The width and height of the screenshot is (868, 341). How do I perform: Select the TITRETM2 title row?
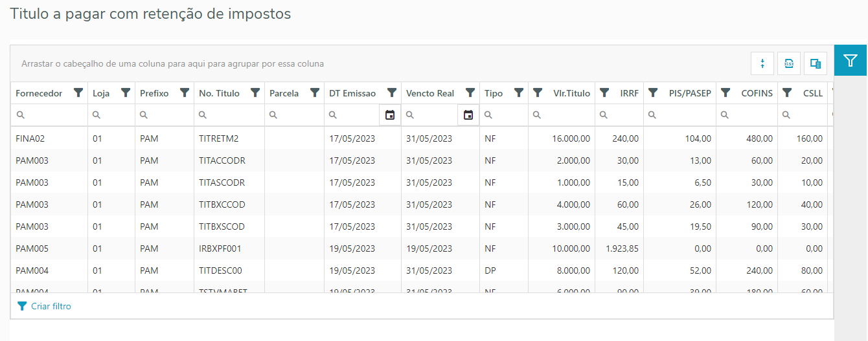click(219, 138)
